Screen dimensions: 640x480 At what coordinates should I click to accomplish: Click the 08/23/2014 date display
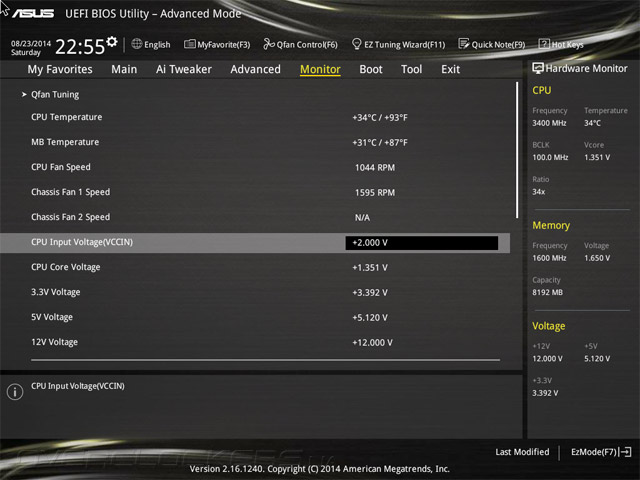point(31,43)
